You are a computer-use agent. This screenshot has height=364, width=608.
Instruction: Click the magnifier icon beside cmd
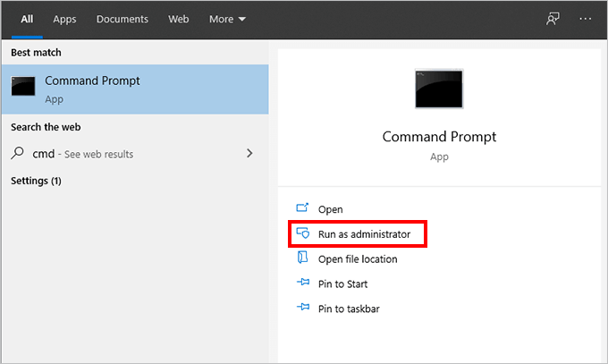pos(18,153)
